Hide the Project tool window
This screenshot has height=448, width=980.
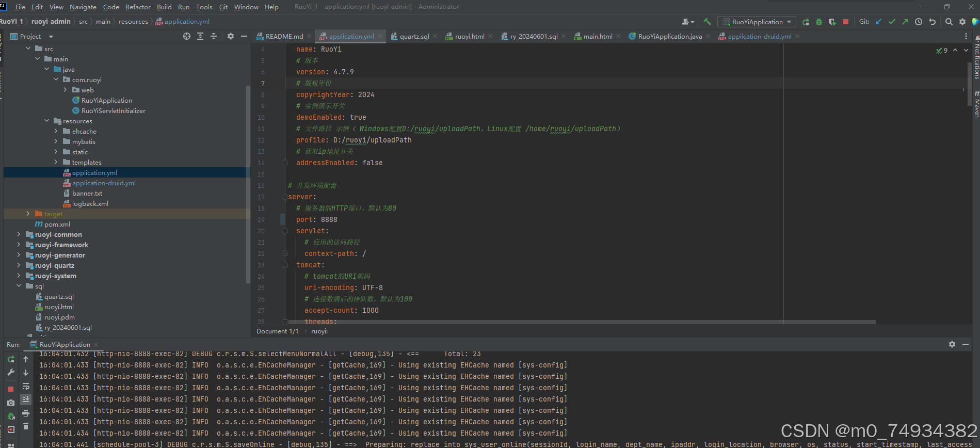244,36
